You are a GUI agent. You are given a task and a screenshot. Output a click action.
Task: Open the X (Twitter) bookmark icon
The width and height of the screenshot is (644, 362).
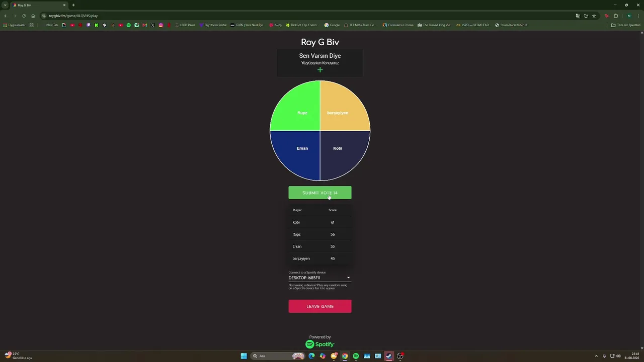(153, 25)
